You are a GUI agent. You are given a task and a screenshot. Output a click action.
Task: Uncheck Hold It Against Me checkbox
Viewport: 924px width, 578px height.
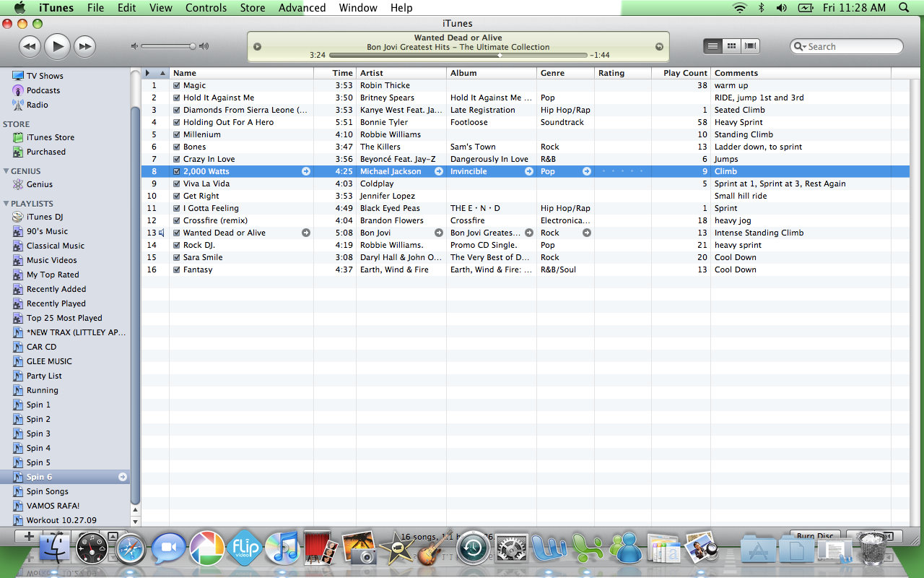pyautogui.click(x=177, y=98)
